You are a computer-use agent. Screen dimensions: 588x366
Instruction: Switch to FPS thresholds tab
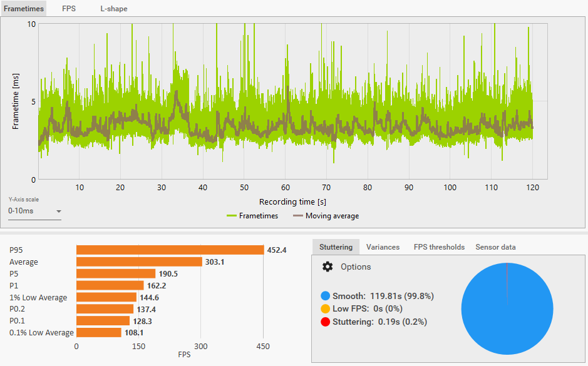[x=439, y=247]
